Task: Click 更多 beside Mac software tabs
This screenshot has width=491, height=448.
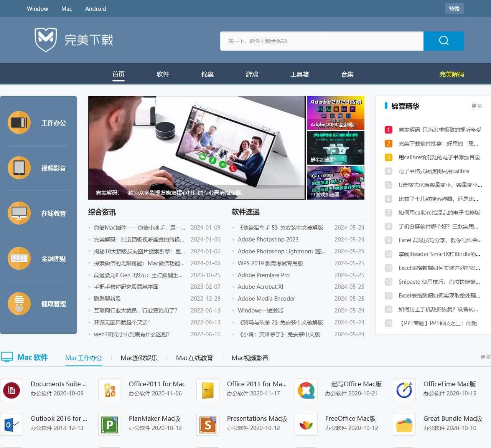Action: (x=485, y=357)
